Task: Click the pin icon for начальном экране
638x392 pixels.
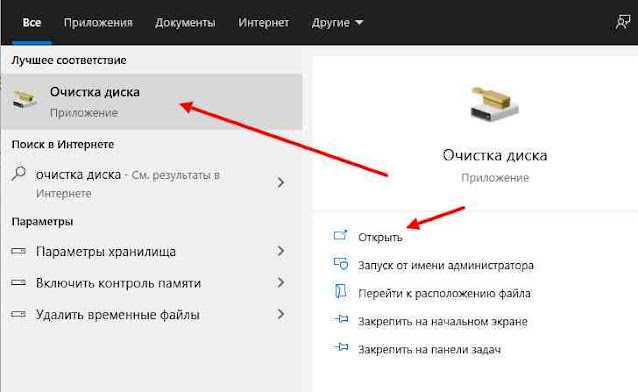Action: [341, 319]
